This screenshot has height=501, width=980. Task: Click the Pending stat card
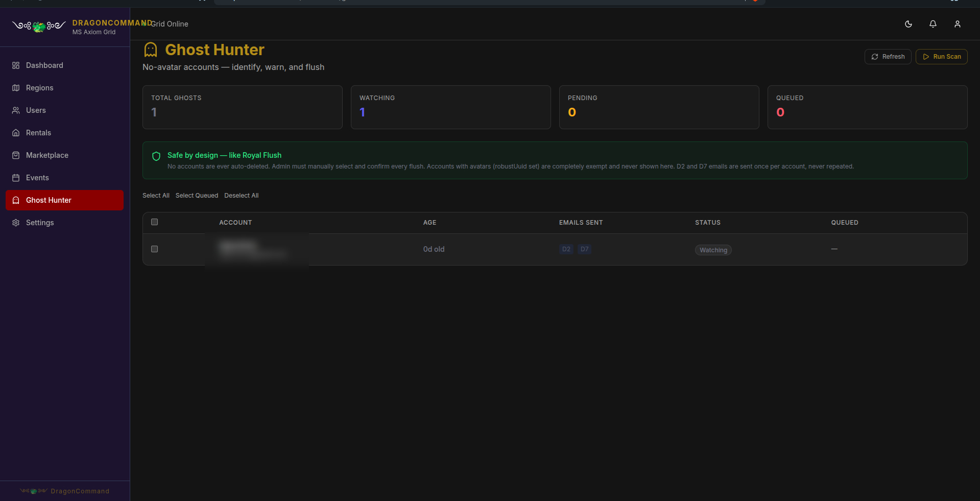(659, 107)
